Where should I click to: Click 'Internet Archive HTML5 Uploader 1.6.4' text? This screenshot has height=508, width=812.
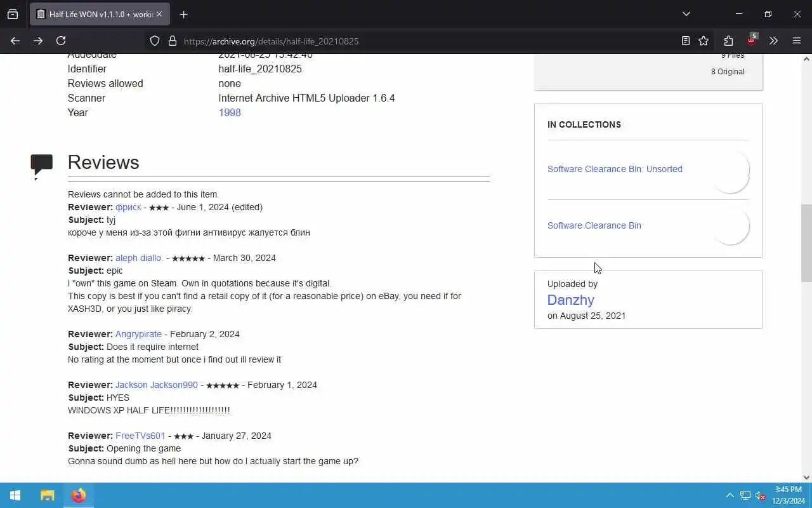306,98
